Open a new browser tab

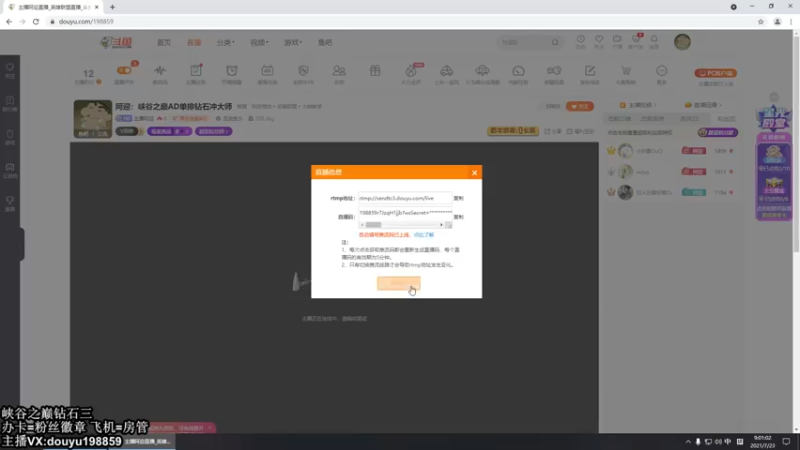pyautogui.click(x=112, y=7)
